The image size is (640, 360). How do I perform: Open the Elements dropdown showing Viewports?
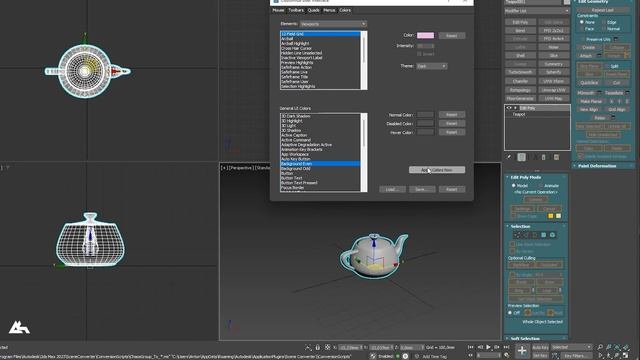tap(333, 24)
